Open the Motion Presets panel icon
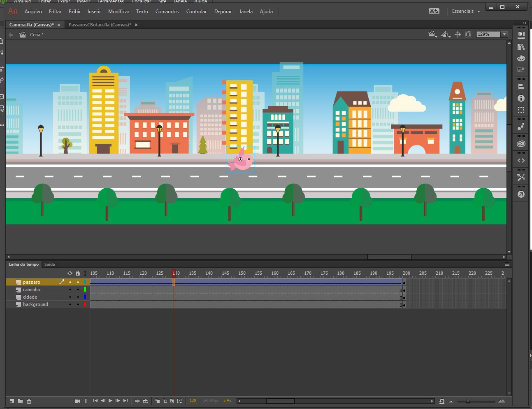The image size is (532, 409). click(x=521, y=126)
